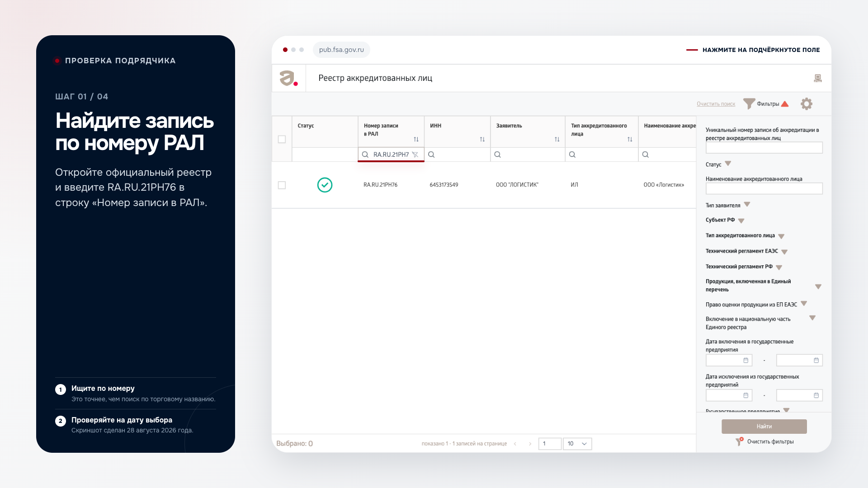Collapse filters with red triangle arrow
The height and width of the screenshot is (488, 868).
click(785, 104)
